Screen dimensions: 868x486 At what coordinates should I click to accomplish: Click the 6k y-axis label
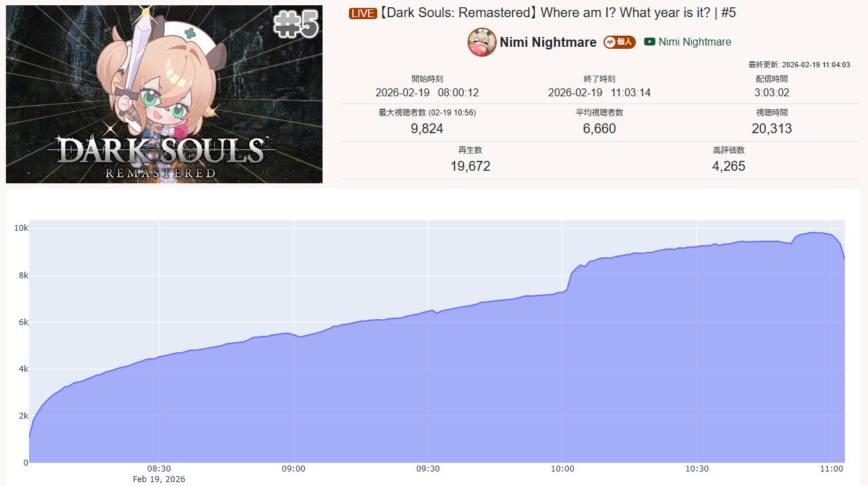(x=23, y=322)
